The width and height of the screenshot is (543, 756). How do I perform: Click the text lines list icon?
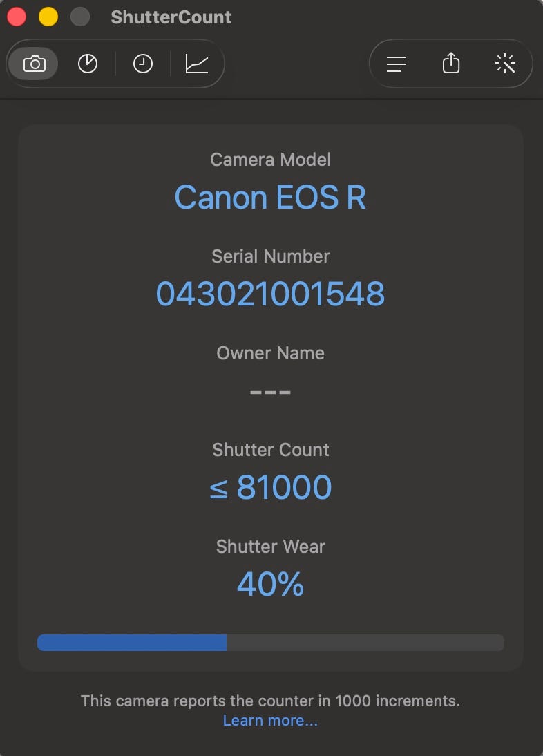pyautogui.click(x=396, y=64)
